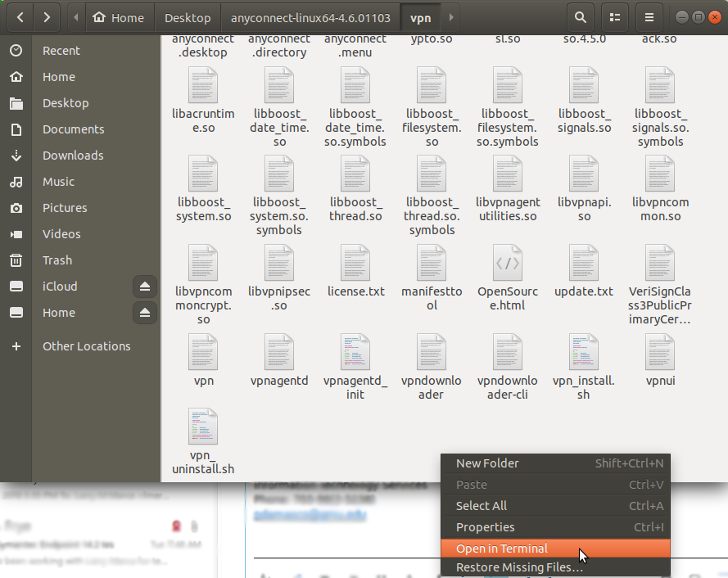
Task: Select libboost_date_time.so.symbols file
Action: pyautogui.click(x=355, y=106)
